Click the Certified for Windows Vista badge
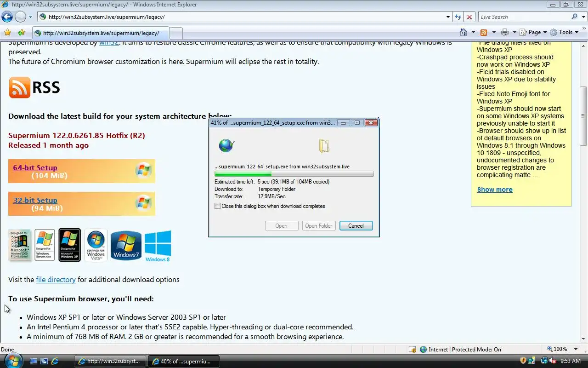 [x=96, y=245]
